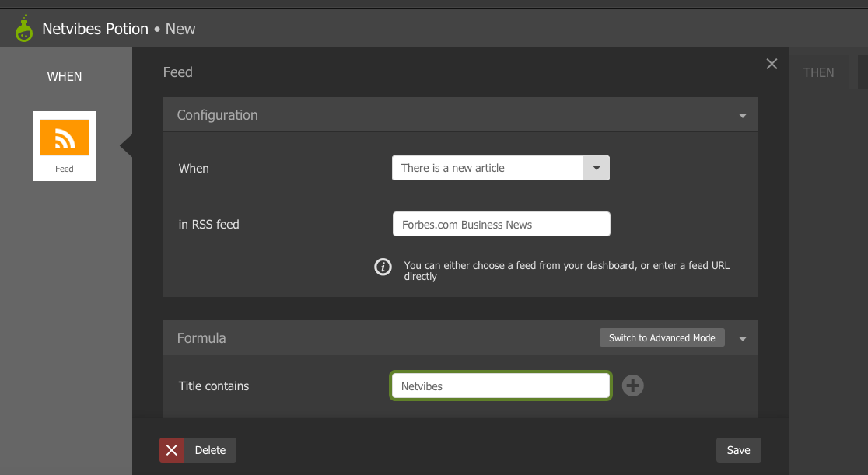Click the 'Title contains' label
This screenshot has height=475, width=868.
(214, 386)
